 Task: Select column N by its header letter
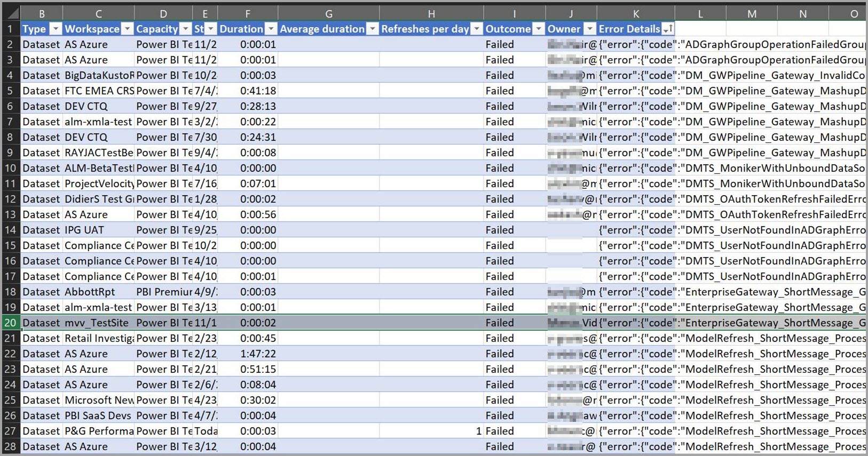click(803, 14)
